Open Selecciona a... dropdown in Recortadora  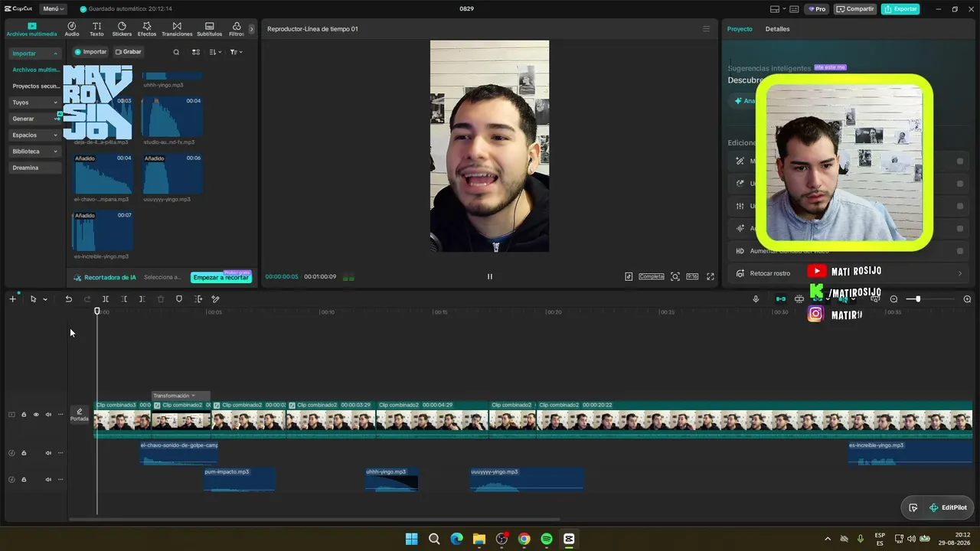point(162,277)
